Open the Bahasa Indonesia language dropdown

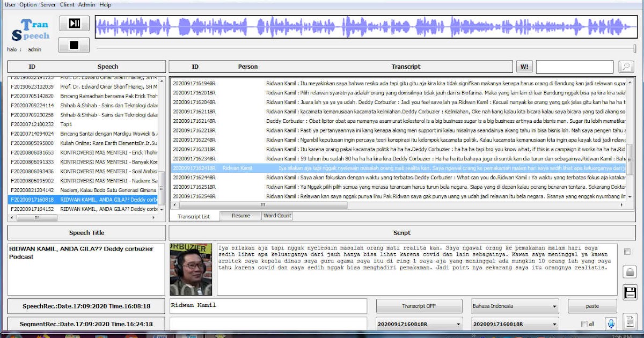514,306
